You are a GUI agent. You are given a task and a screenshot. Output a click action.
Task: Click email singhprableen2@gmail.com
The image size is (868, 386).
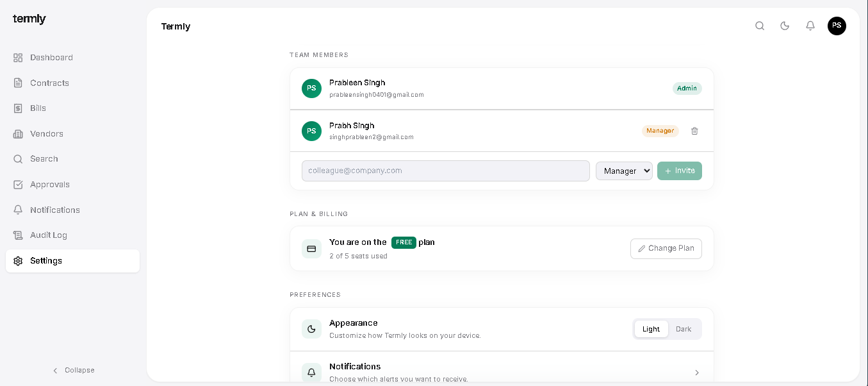click(372, 137)
